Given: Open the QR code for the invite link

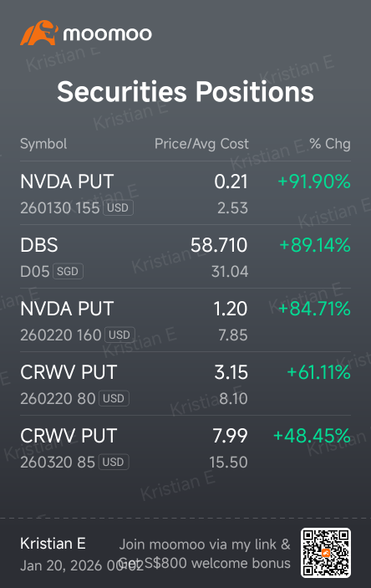Looking at the screenshot, I should (326, 553).
